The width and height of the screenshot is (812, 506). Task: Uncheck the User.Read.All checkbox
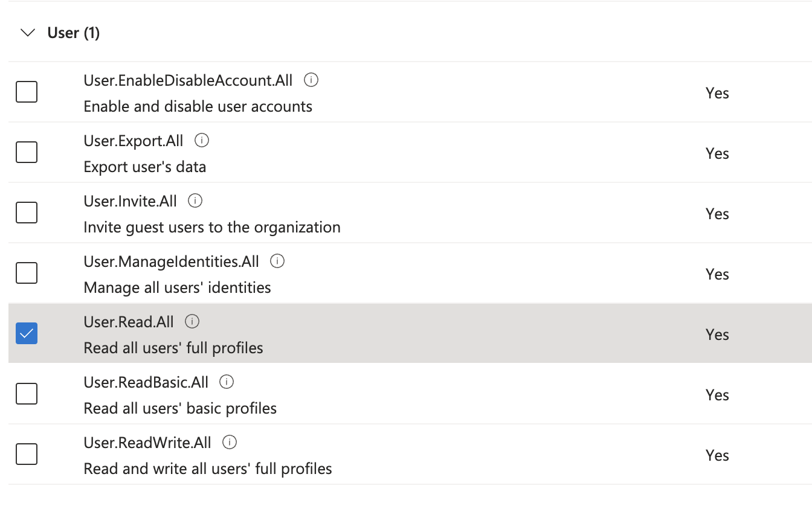27,333
